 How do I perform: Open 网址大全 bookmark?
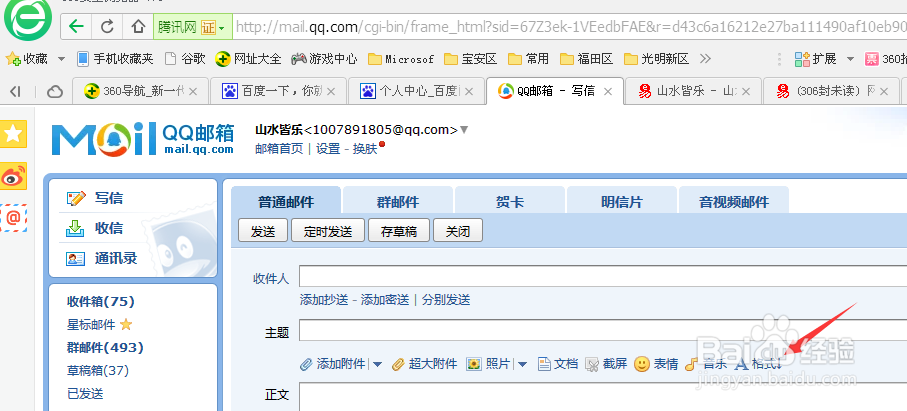coord(248,58)
